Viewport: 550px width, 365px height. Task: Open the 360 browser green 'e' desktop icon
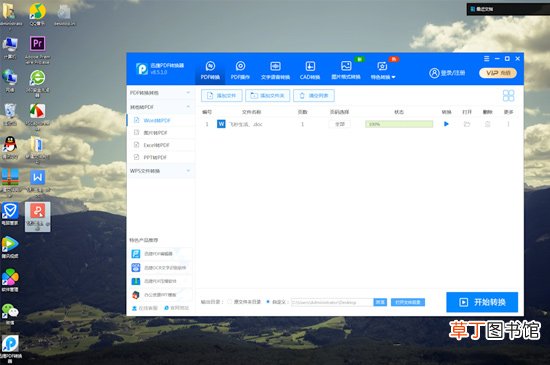pos(38,83)
